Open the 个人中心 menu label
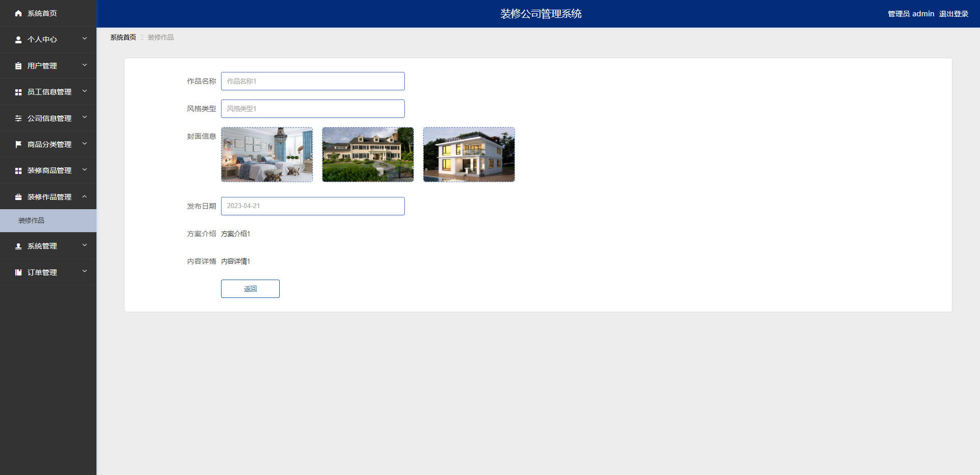This screenshot has height=475, width=980. coord(42,39)
